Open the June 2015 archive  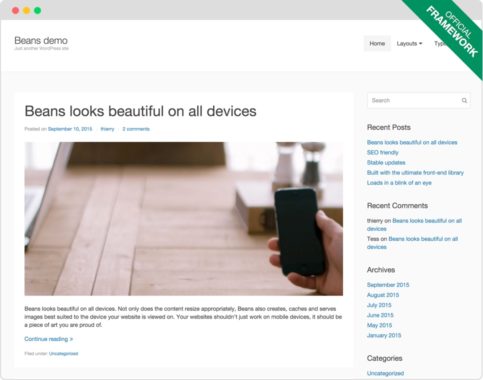(x=380, y=315)
